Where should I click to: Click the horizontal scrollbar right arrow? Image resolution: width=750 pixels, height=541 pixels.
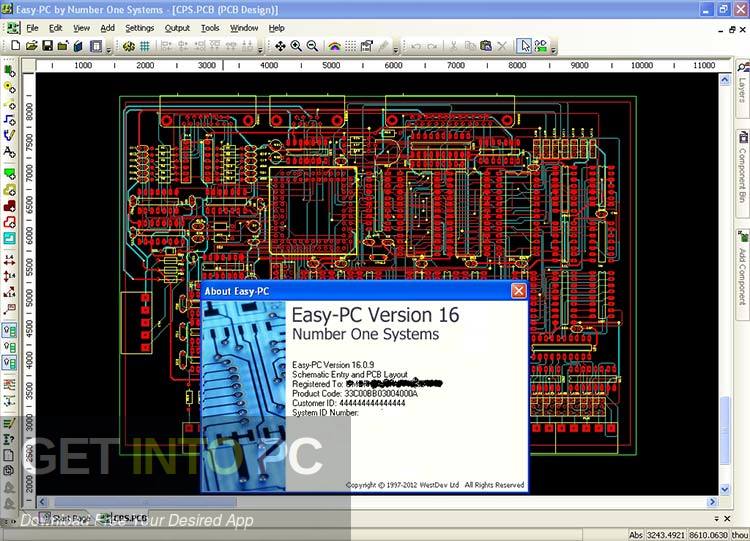click(713, 502)
